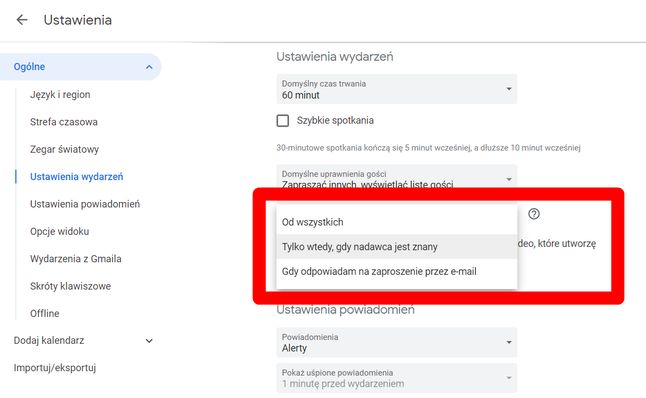The height and width of the screenshot is (398, 646).
Task: Go to Opcje widoku
Action: tap(59, 232)
